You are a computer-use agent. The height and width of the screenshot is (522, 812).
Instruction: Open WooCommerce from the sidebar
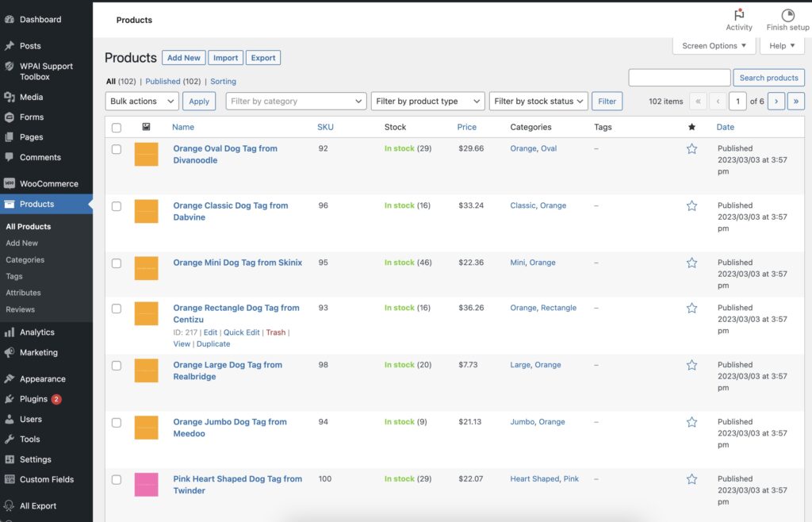46,183
